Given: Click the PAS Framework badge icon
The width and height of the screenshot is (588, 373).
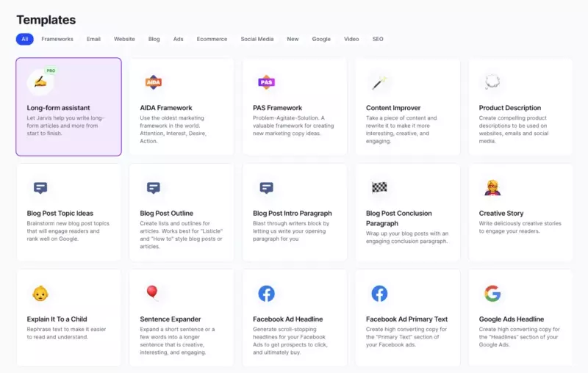Looking at the screenshot, I should 266,82.
